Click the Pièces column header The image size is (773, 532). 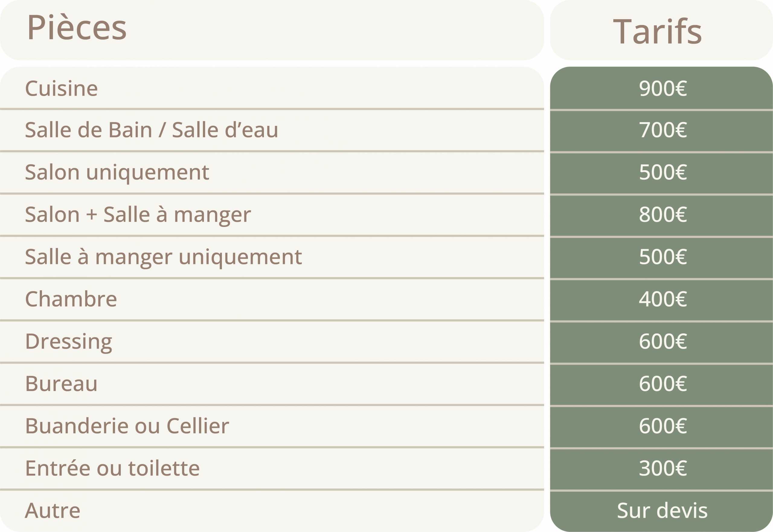coord(77,28)
